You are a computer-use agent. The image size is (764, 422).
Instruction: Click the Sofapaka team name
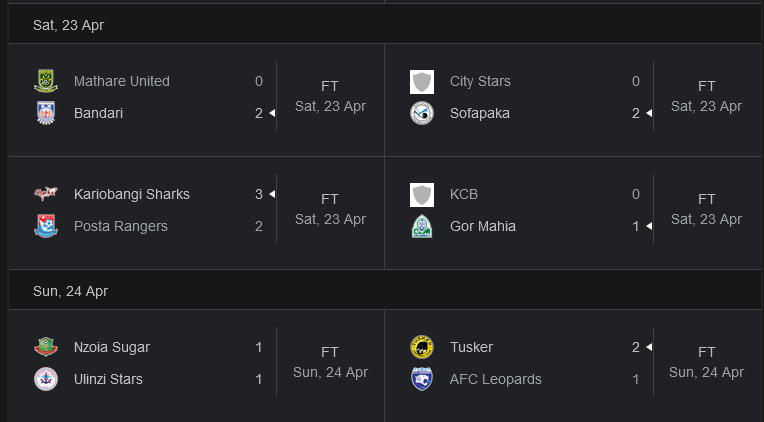point(480,113)
